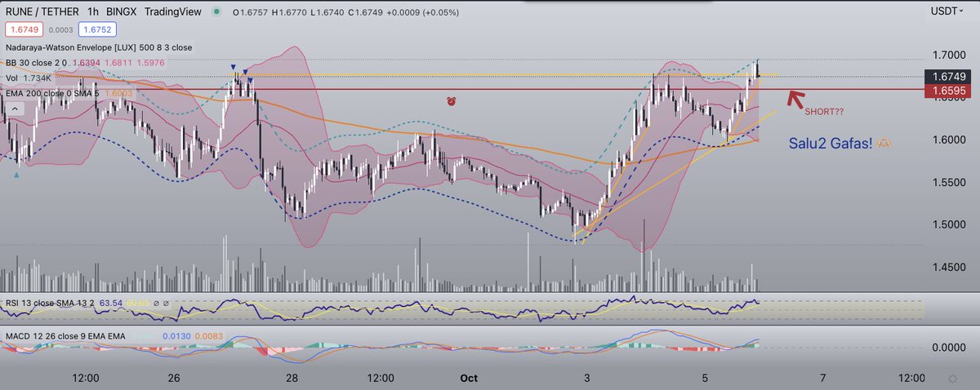
Task: Click the blue up-triangle signal marker near chart's left edge
Action: click(17, 174)
